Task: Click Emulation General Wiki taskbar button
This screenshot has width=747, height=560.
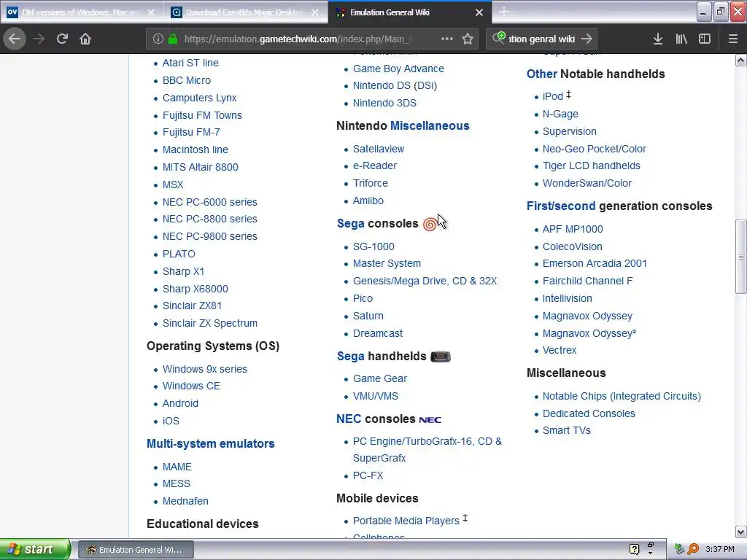Action: click(136, 550)
